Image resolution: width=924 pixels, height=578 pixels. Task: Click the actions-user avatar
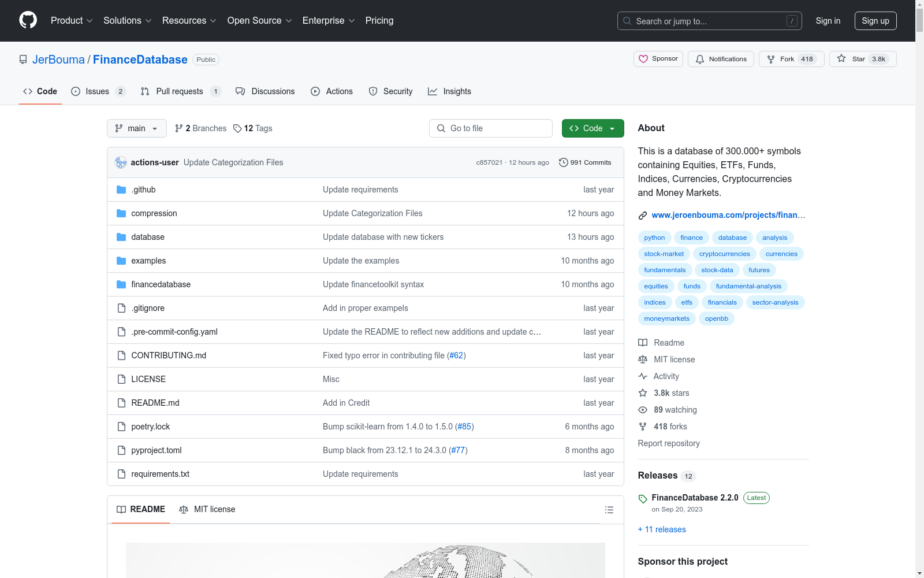click(121, 162)
